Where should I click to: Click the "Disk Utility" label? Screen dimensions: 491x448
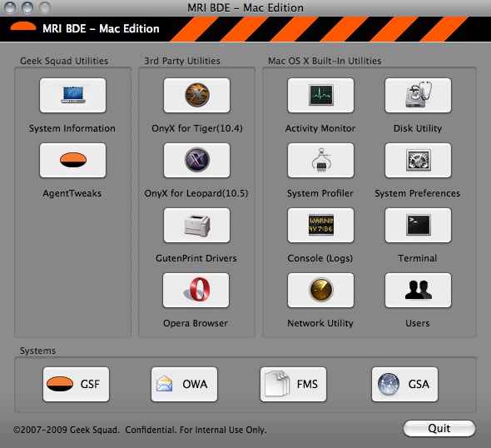click(x=418, y=128)
